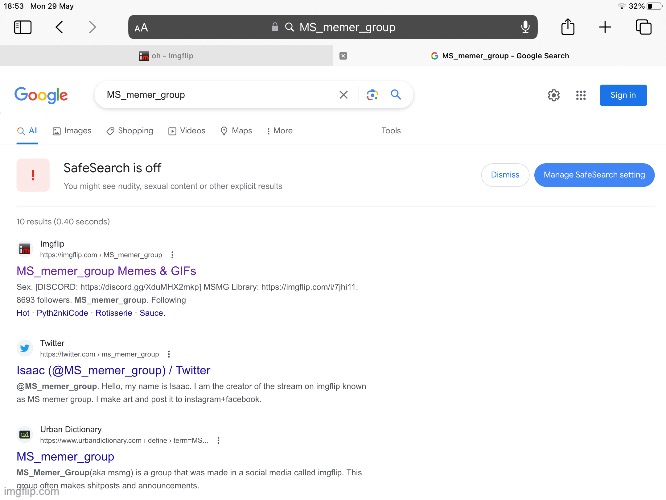Open the Pyth2nkiCode sitelink

(x=62, y=313)
